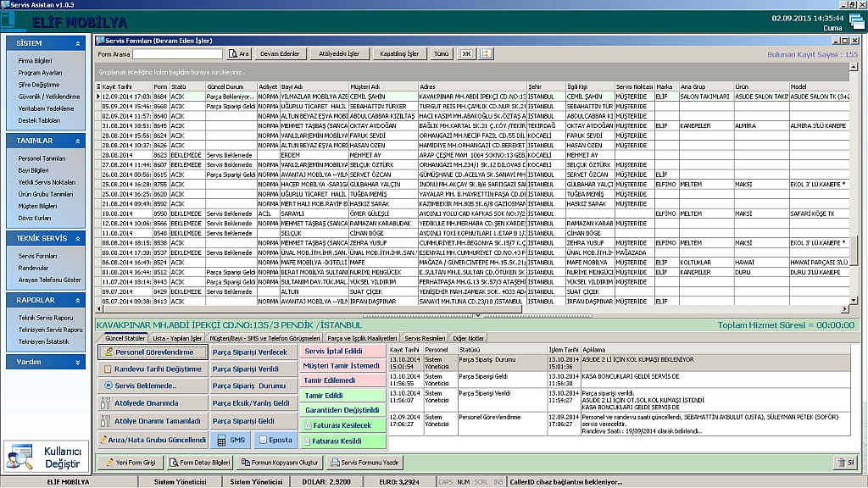868x488 pixels.
Task: Print with Servis Formunu Yazdır
Action: tap(364, 463)
